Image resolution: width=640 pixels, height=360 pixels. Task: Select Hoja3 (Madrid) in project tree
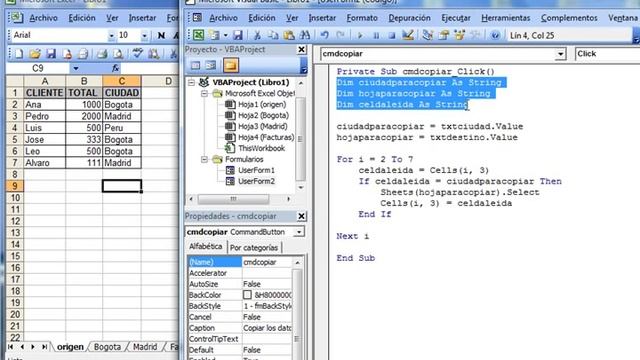click(262, 127)
